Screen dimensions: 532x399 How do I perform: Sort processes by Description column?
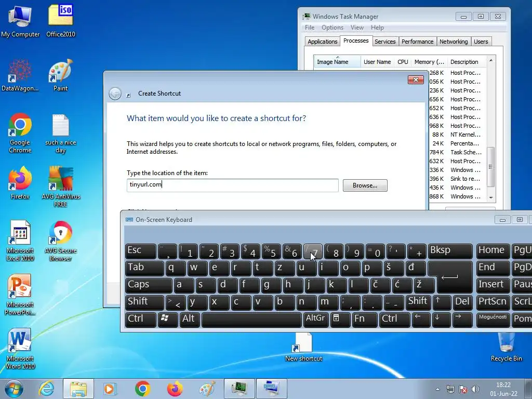[466, 62]
